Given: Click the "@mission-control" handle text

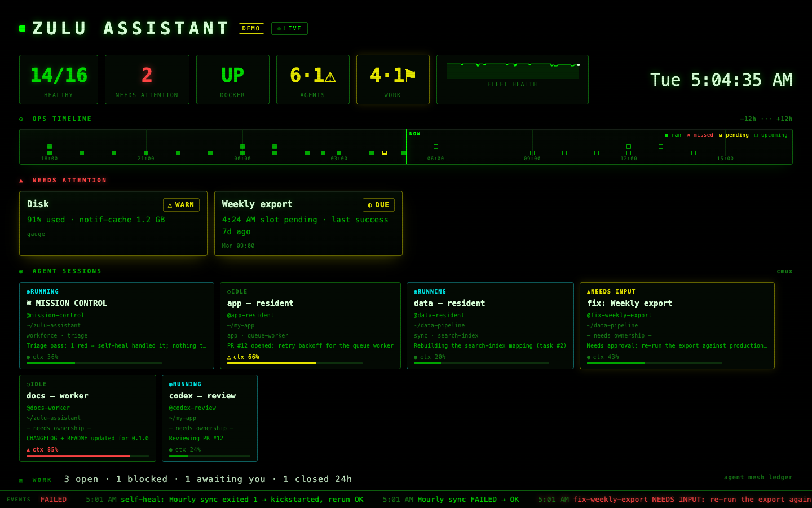Looking at the screenshot, I should point(55,316).
